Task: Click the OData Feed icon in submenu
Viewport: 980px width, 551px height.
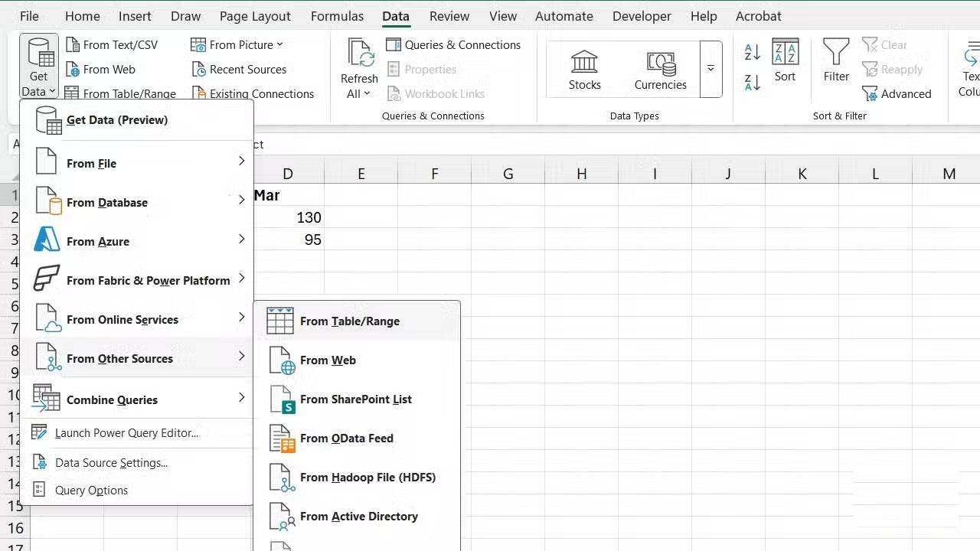Action: pyautogui.click(x=283, y=439)
